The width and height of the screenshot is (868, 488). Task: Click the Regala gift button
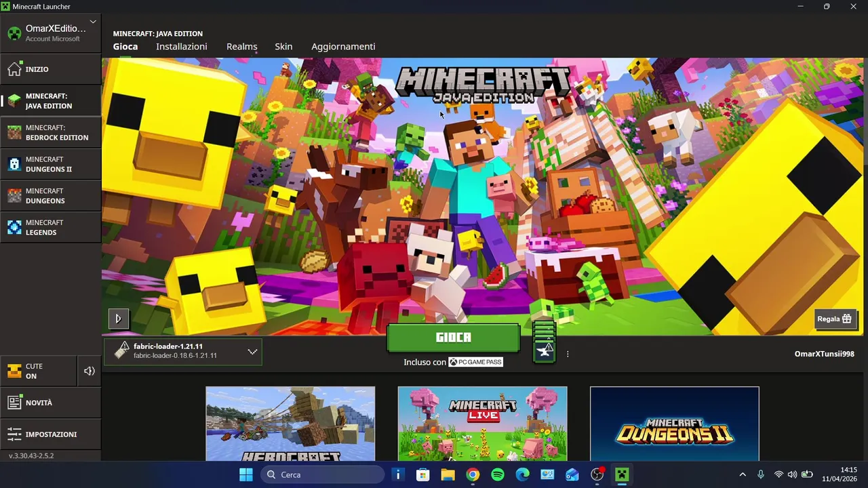(x=834, y=319)
